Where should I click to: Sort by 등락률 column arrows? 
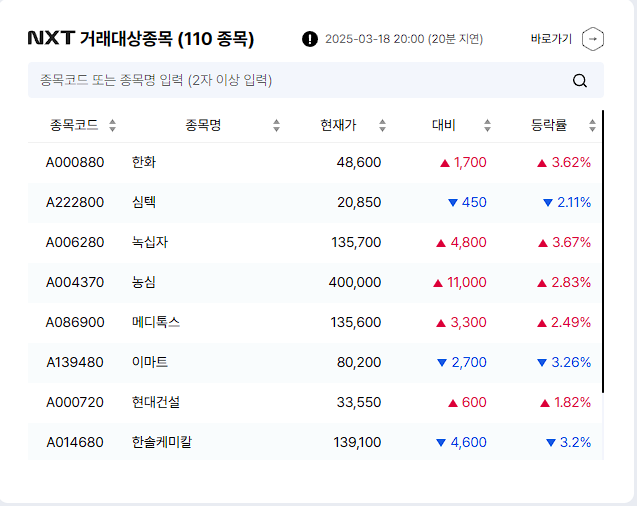(592, 125)
